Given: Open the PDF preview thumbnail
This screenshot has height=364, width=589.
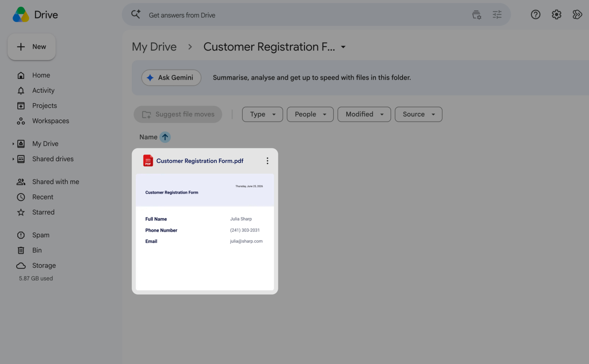Looking at the screenshot, I should (x=205, y=232).
